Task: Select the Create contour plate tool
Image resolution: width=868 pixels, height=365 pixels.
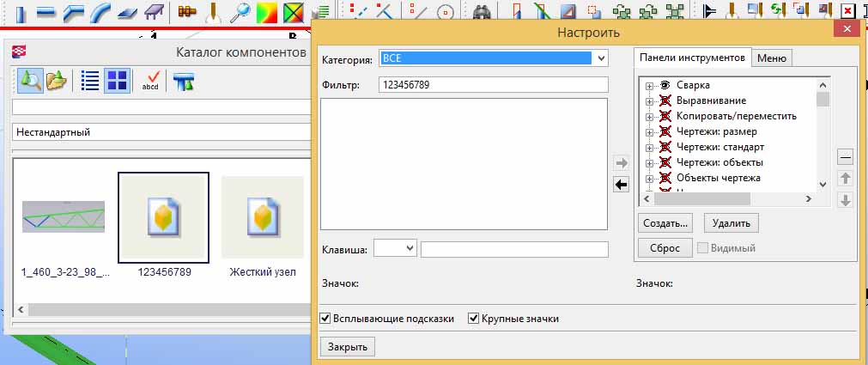Action: [x=127, y=13]
